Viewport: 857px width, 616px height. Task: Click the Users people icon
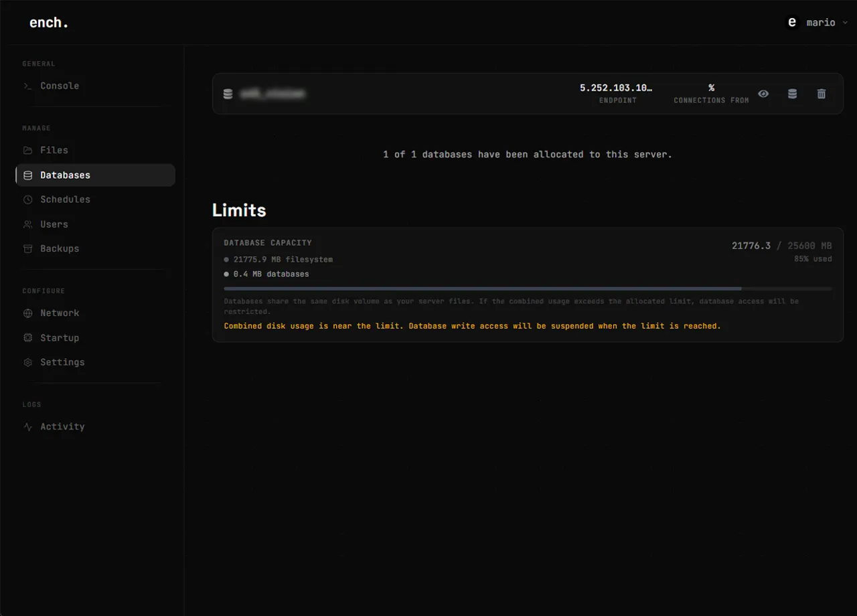(x=27, y=224)
